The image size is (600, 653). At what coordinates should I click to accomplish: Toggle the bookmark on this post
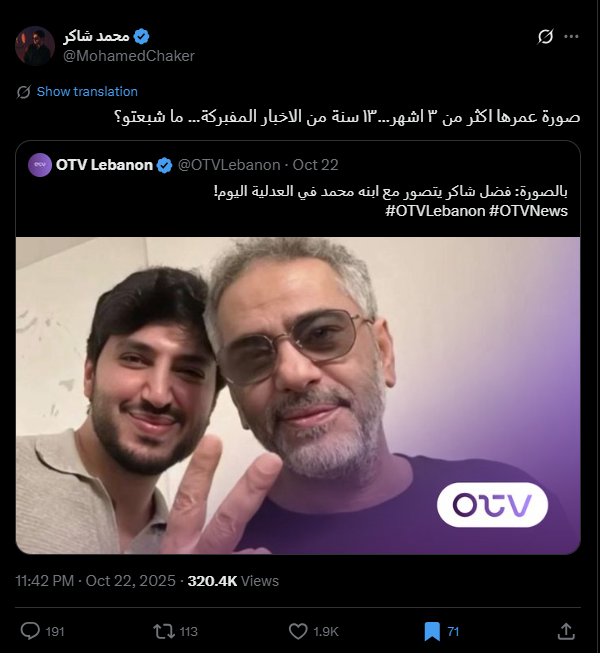pyautogui.click(x=432, y=631)
